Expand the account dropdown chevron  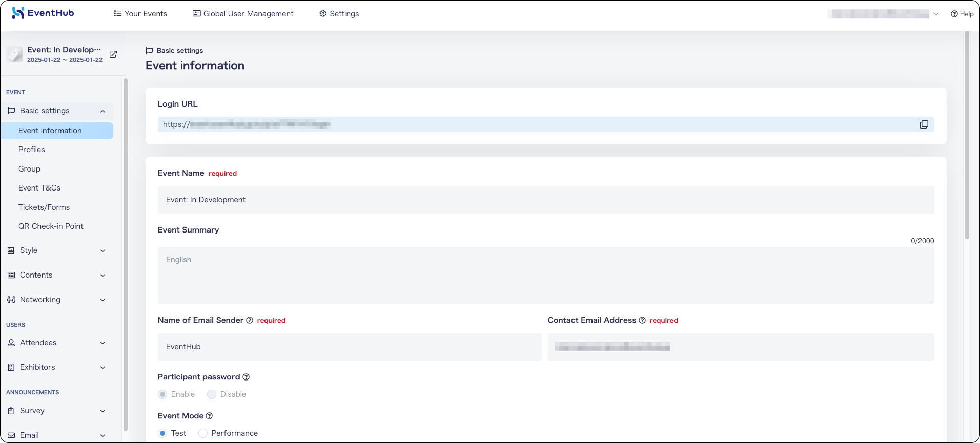[x=936, y=14]
